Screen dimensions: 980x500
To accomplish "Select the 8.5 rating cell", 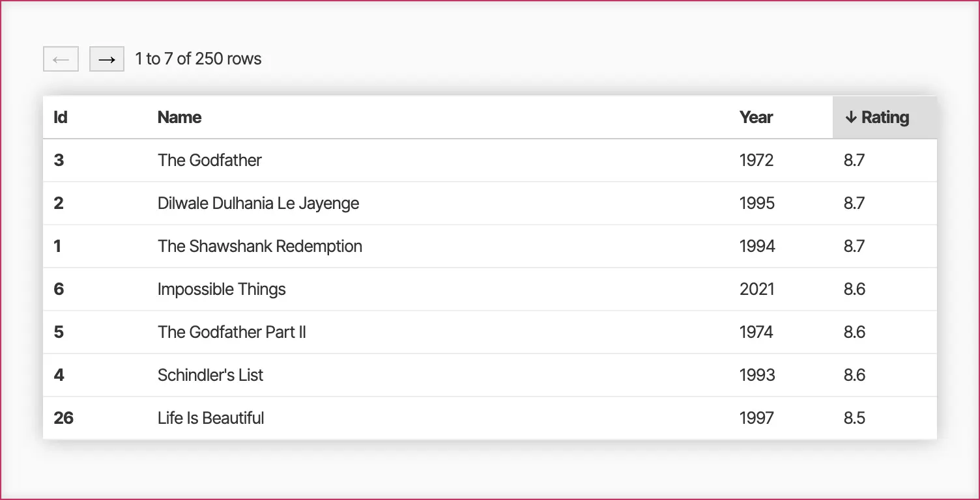I will pos(854,419).
